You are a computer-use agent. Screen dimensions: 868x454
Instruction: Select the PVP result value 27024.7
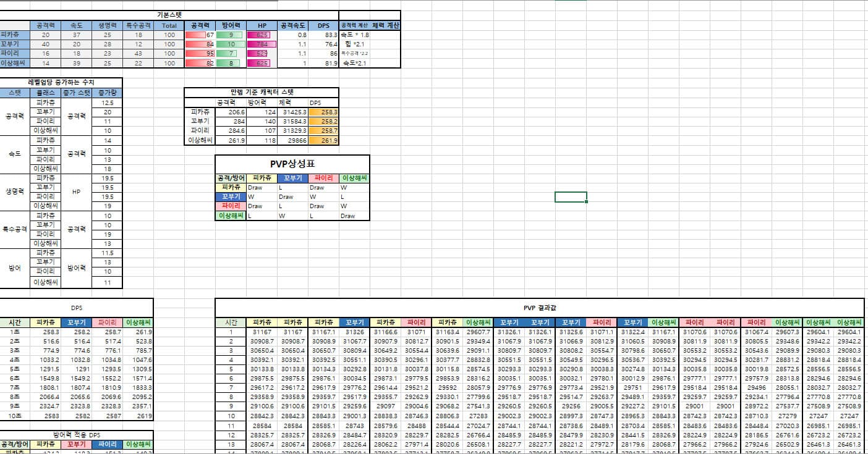pos(478,426)
